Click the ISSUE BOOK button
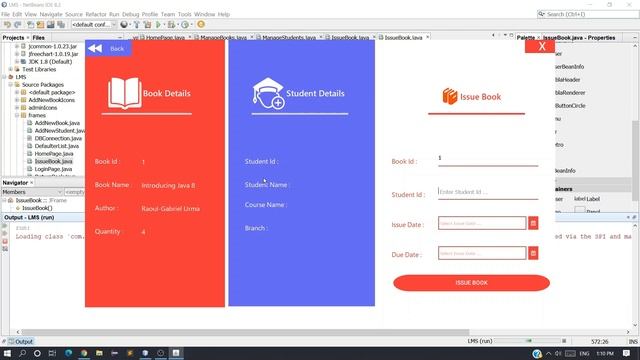 tap(471, 283)
